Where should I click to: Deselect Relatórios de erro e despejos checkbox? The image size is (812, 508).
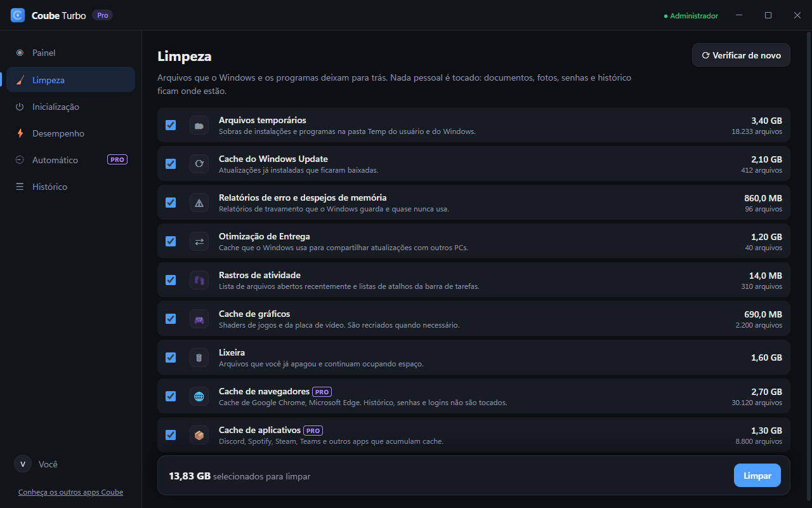(171, 203)
